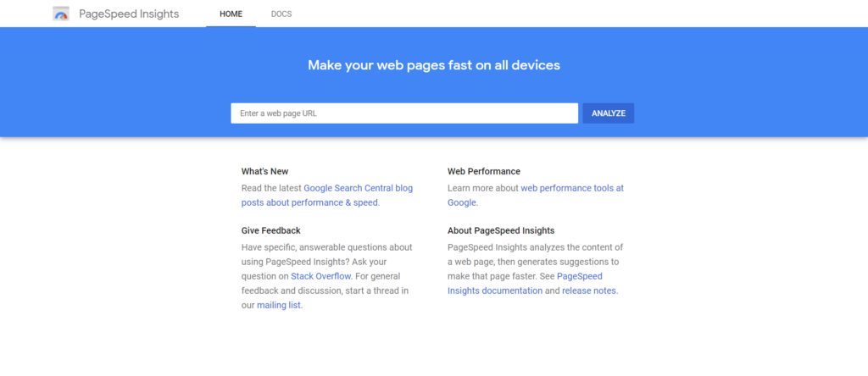Viewport: 868px width, 376px height.
Task: Open the DOCS tab
Action: click(x=281, y=14)
